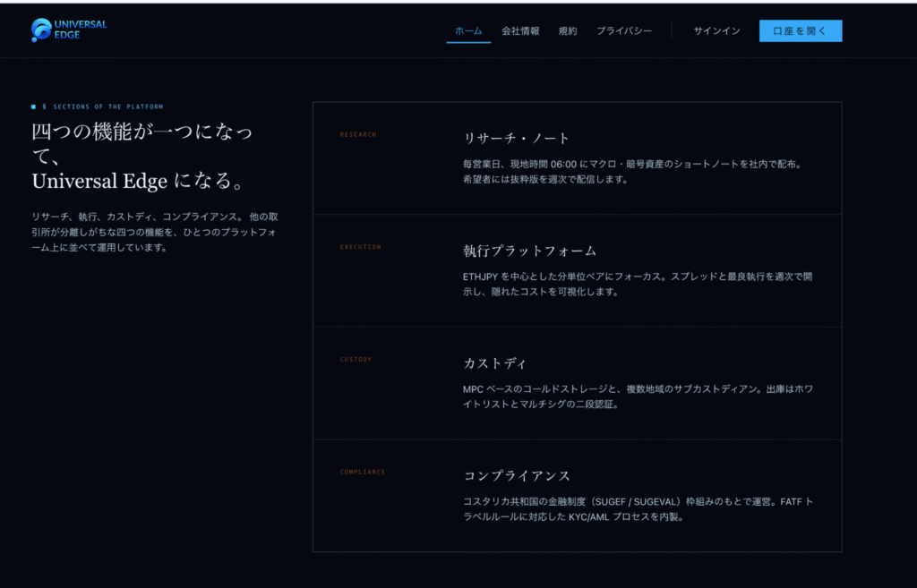Select the リサーチ・ノート heading
Screen dimensions: 917x588
tap(517, 139)
